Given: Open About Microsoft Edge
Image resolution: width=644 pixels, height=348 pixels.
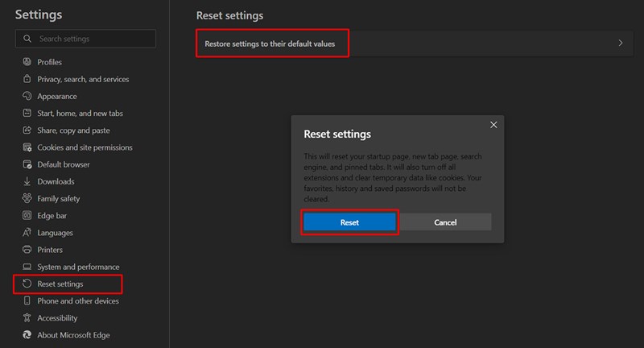Looking at the screenshot, I should tap(73, 335).
